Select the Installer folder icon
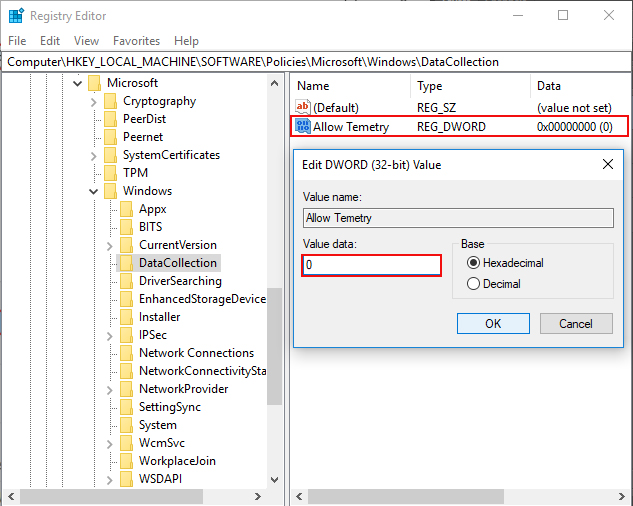The height and width of the screenshot is (506, 633). [x=126, y=317]
